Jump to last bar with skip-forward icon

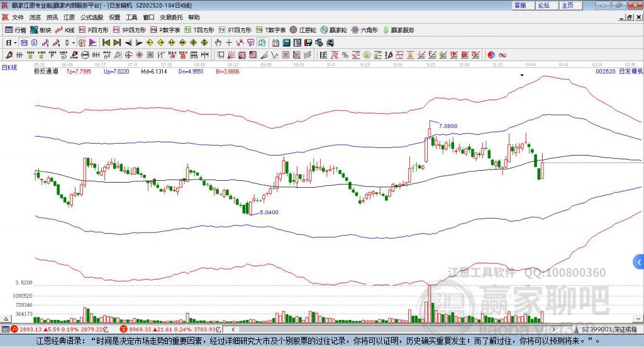pyautogui.click(x=117, y=43)
